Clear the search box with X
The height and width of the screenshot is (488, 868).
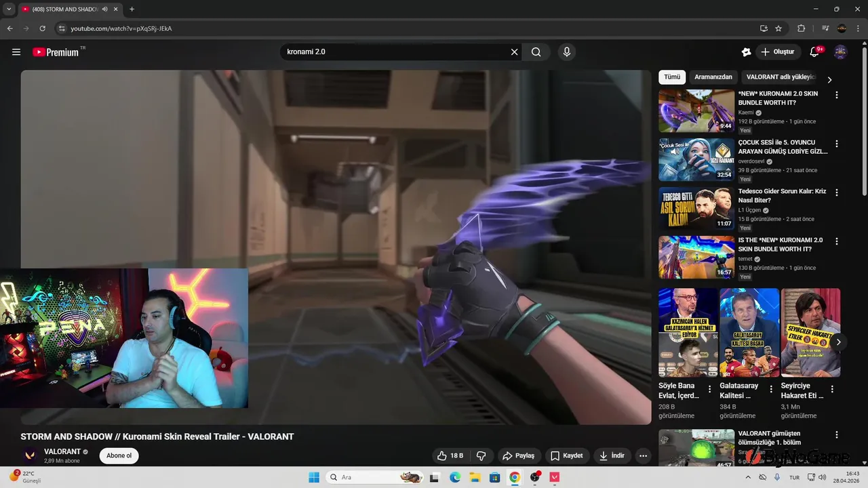pyautogui.click(x=514, y=52)
